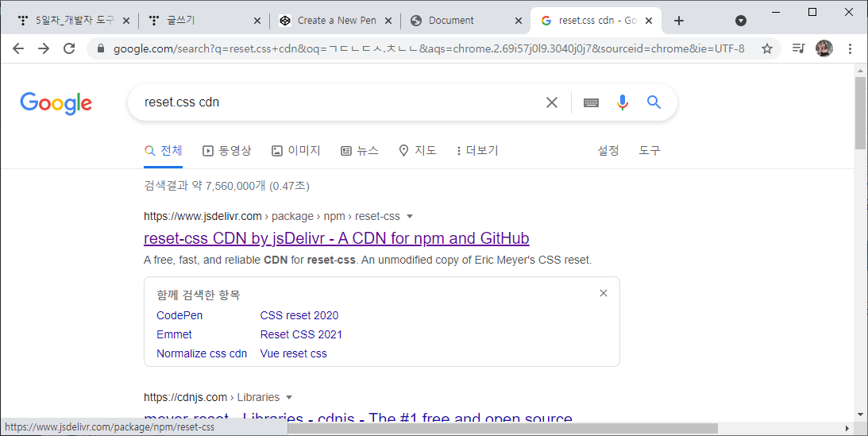Open the Chrome profile avatar
This screenshot has width=868, height=436.
824,48
